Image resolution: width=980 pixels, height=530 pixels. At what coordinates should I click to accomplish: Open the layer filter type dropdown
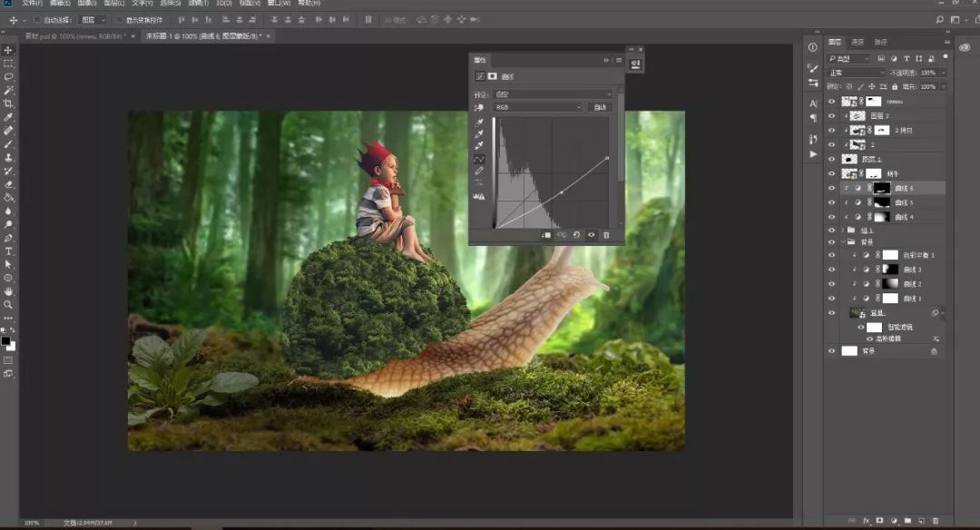click(848, 59)
